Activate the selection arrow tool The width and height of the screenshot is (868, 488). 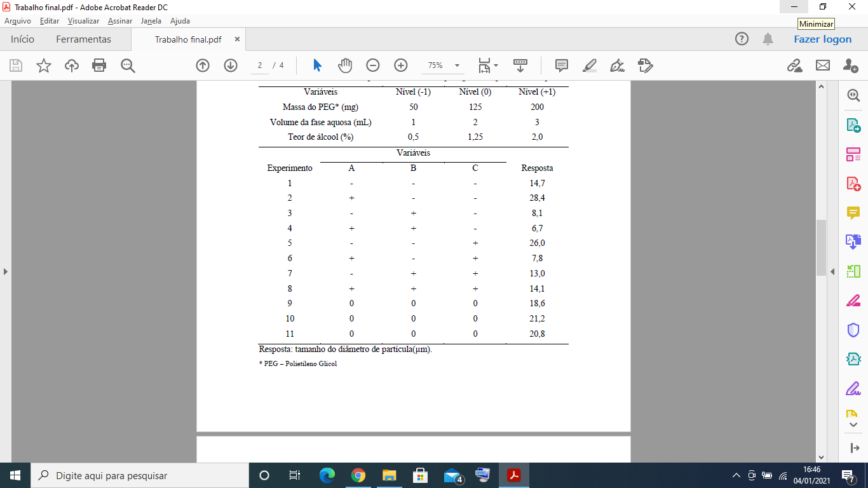[317, 65]
